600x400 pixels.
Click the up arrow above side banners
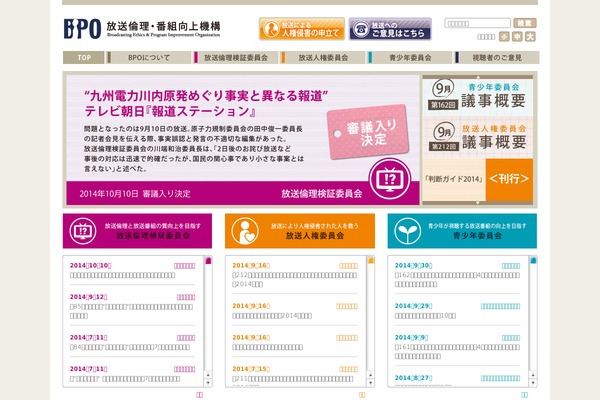[478, 77]
